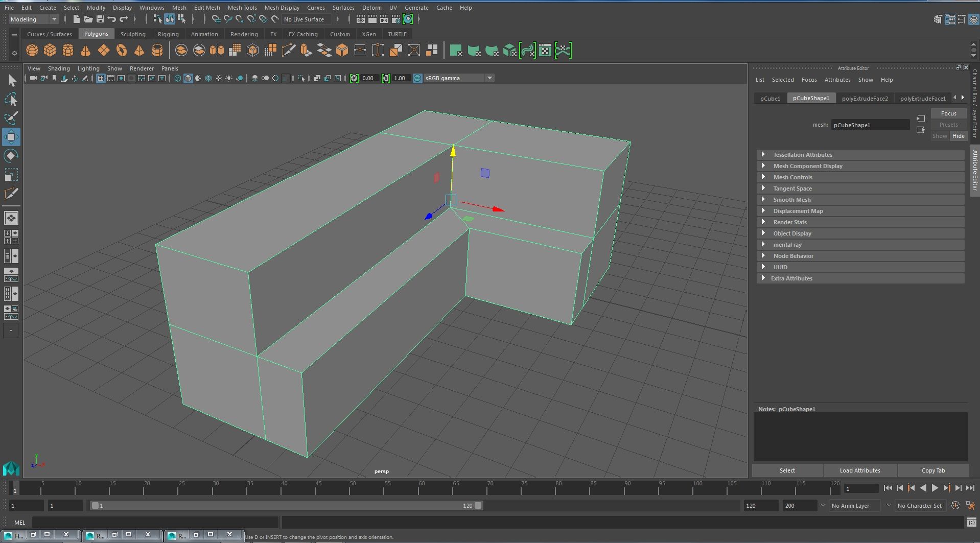Click the range slider start handle
The width and height of the screenshot is (980, 543).
point(95,506)
